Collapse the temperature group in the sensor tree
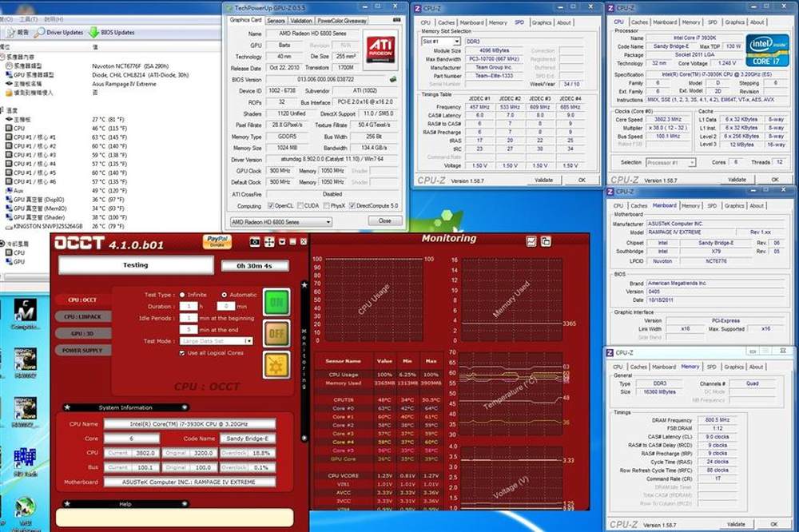 [2, 110]
